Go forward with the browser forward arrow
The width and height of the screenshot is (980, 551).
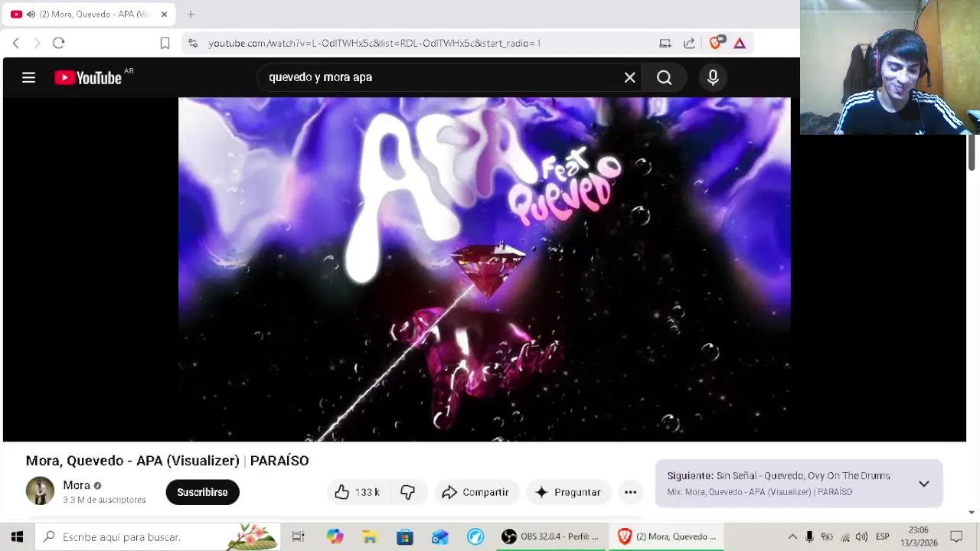click(37, 43)
